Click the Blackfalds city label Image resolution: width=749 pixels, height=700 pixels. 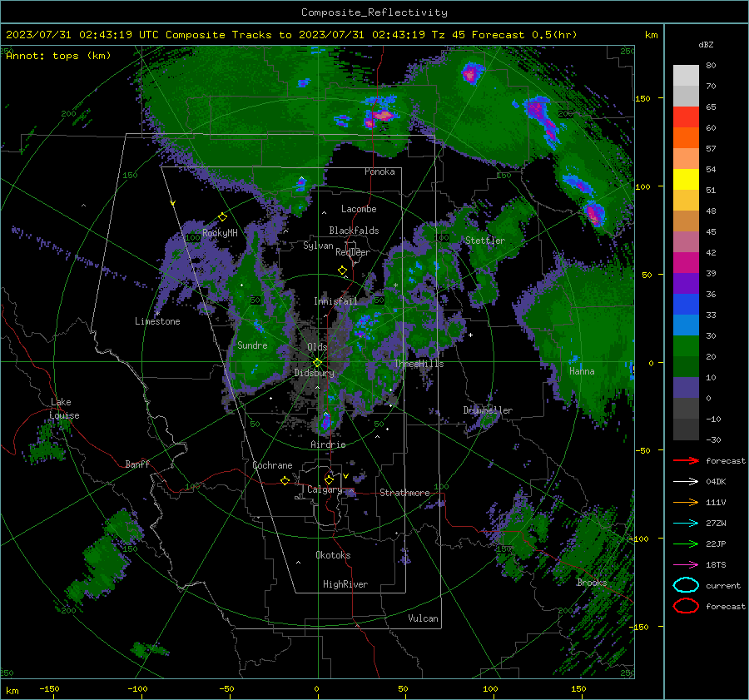point(354,231)
